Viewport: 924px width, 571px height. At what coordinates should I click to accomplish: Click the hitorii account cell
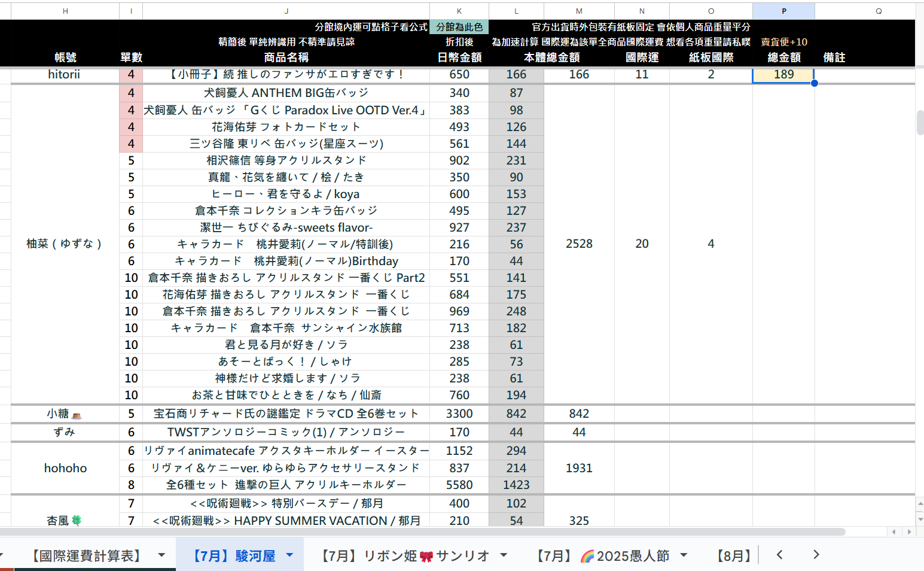[65, 74]
